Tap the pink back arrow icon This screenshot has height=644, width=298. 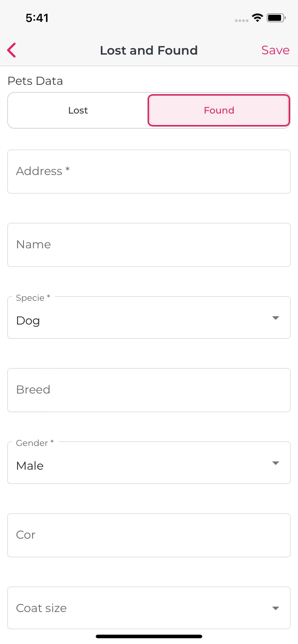point(12,50)
